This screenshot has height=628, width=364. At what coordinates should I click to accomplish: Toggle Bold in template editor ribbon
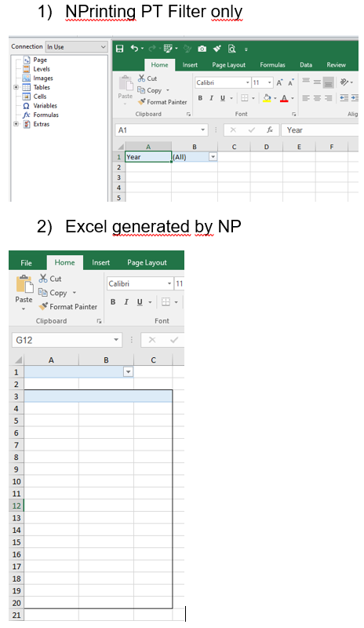tap(200, 98)
